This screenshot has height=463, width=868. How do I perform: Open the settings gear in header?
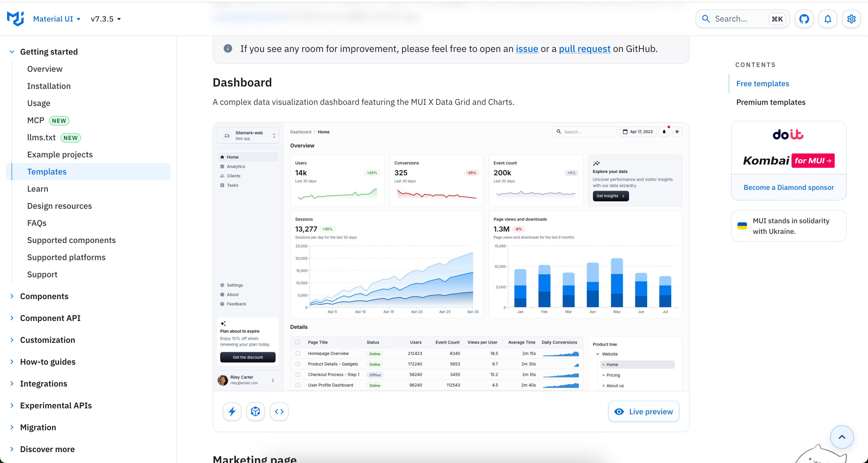(x=851, y=19)
